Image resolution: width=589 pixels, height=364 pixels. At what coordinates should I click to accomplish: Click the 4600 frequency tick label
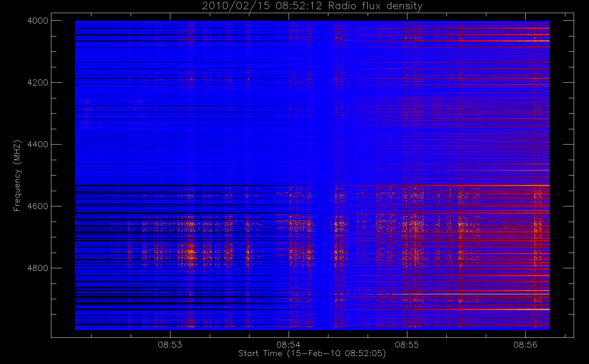(x=38, y=206)
